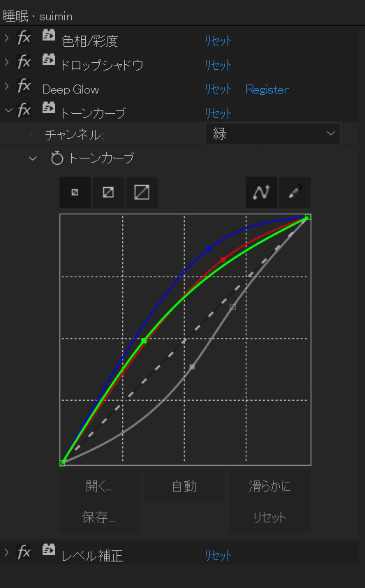Select the bezier curve point tool

click(261, 192)
